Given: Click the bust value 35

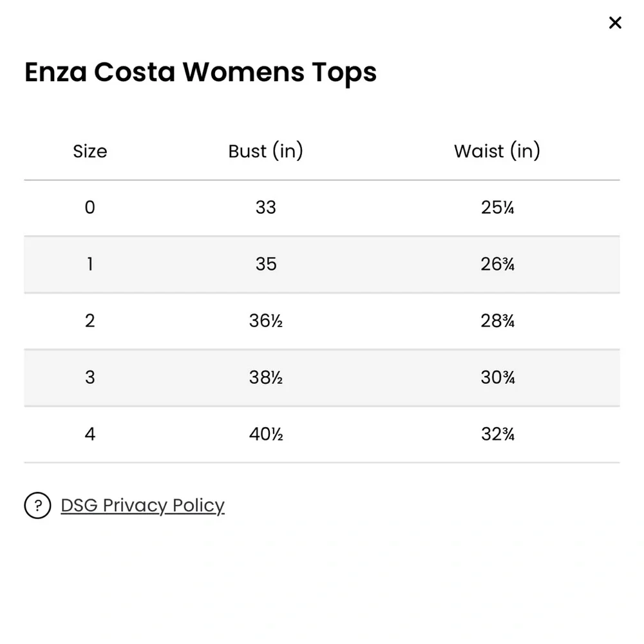Looking at the screenshot, I should [266, 264].
